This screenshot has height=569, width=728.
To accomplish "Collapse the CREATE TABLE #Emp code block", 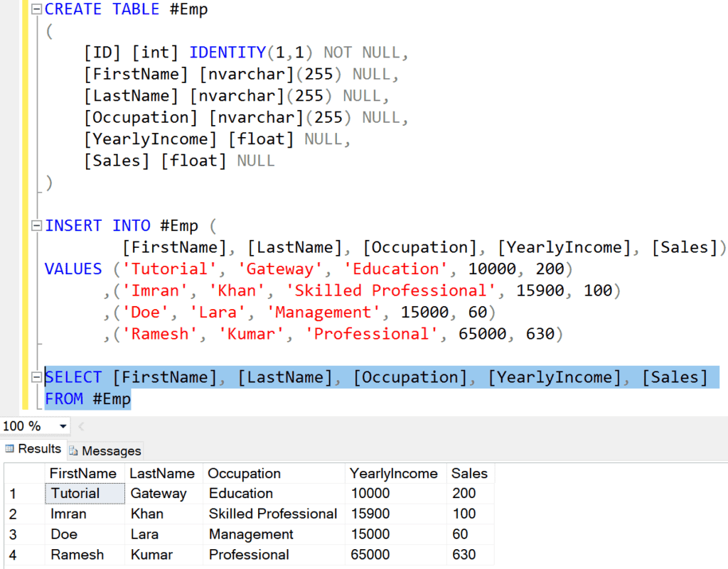I will tap(36, 10).
